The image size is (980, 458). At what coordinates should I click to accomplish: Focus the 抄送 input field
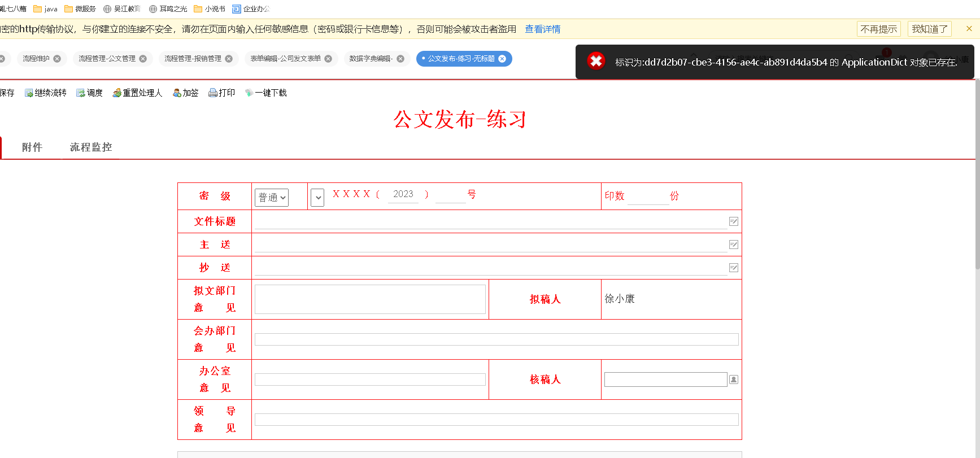(x=490, y=268)
